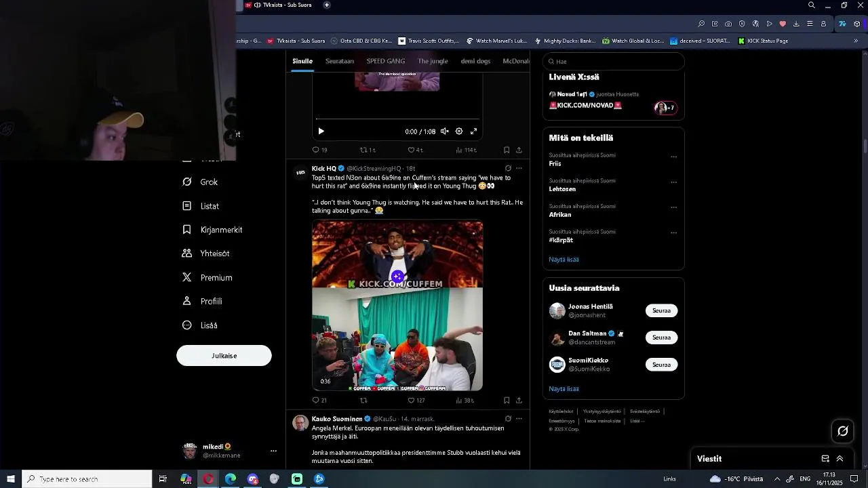
Task: Switch to the SPEED GANG tab
Action: tap(386, 61)
